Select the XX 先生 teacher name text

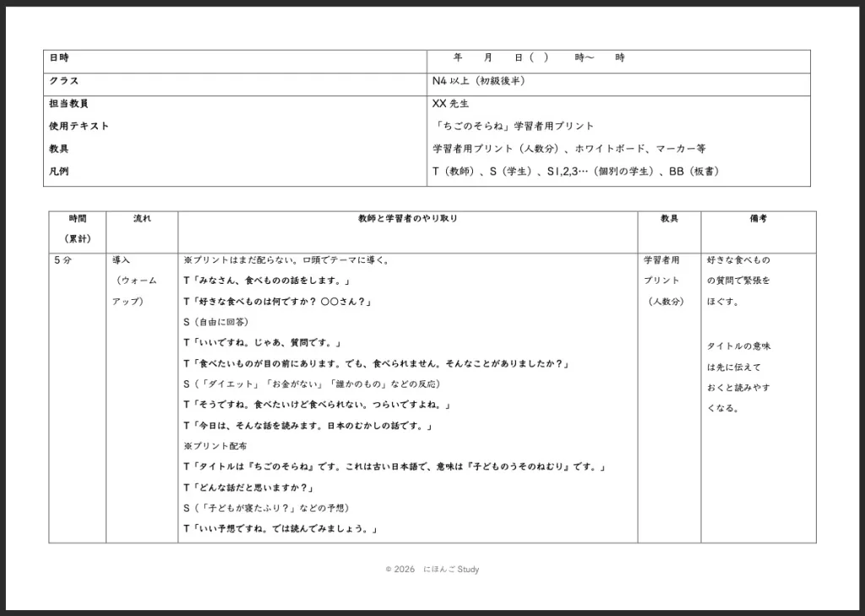(449, 104)
